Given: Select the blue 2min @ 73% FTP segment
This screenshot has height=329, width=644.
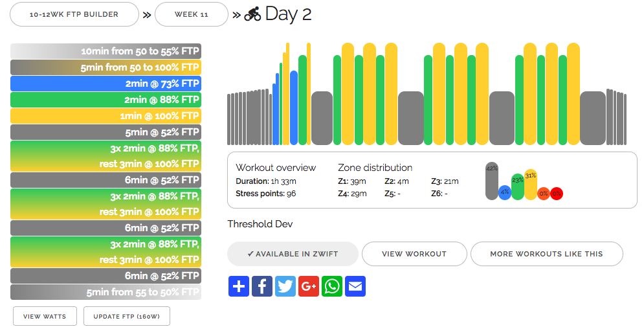Looking at the screenshot, I should (x=106, y=84).
